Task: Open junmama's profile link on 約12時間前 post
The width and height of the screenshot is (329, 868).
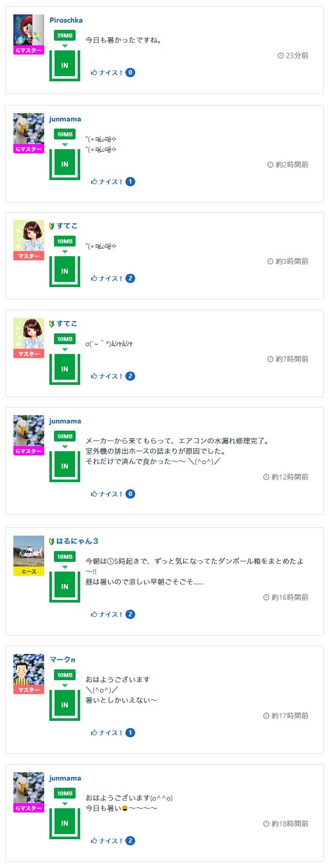Action: 65,421
